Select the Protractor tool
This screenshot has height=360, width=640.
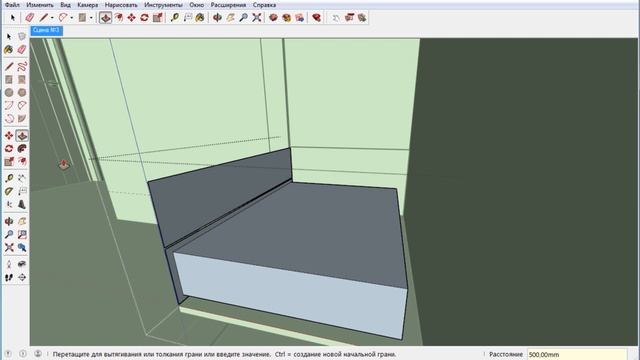pyautogui.click(x=9, y=191)
